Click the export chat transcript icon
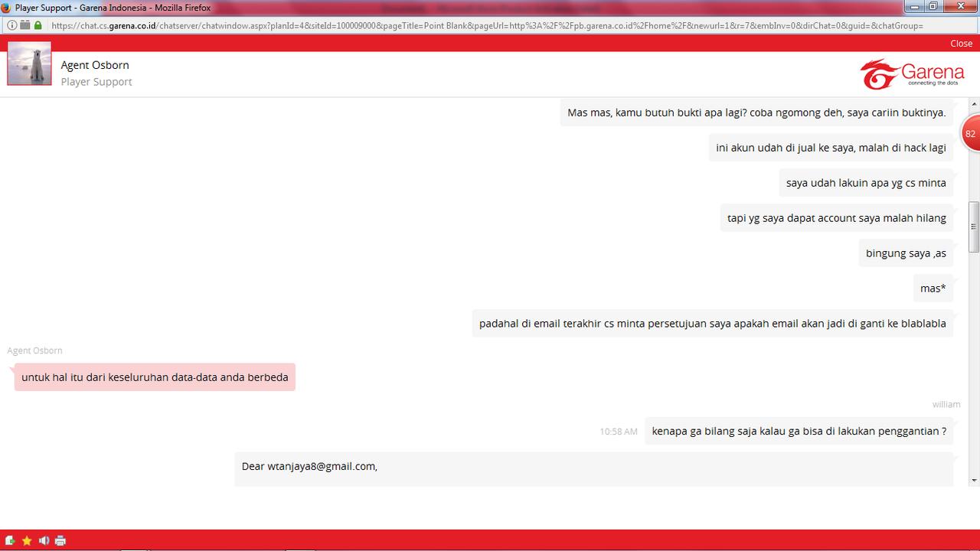 10,541
